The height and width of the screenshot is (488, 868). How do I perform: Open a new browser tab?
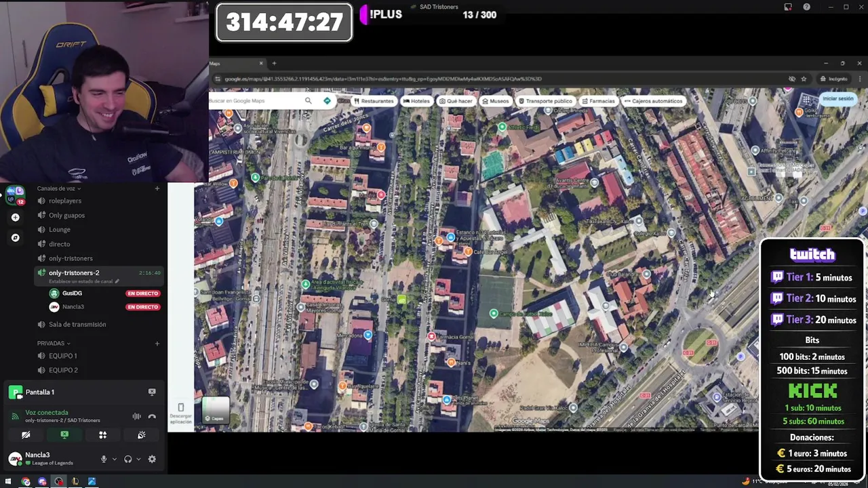(274, 64)
